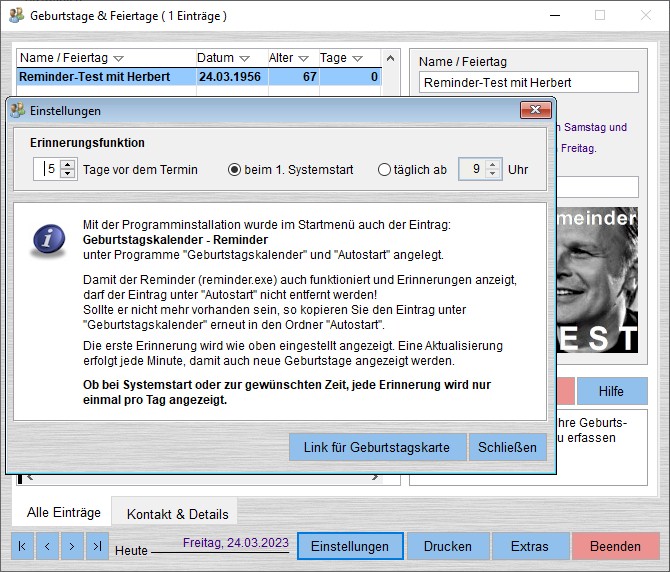670x572 pixels.
Task: Select 'beim 1. Systemstart' radio option
Action: [234, 170]
